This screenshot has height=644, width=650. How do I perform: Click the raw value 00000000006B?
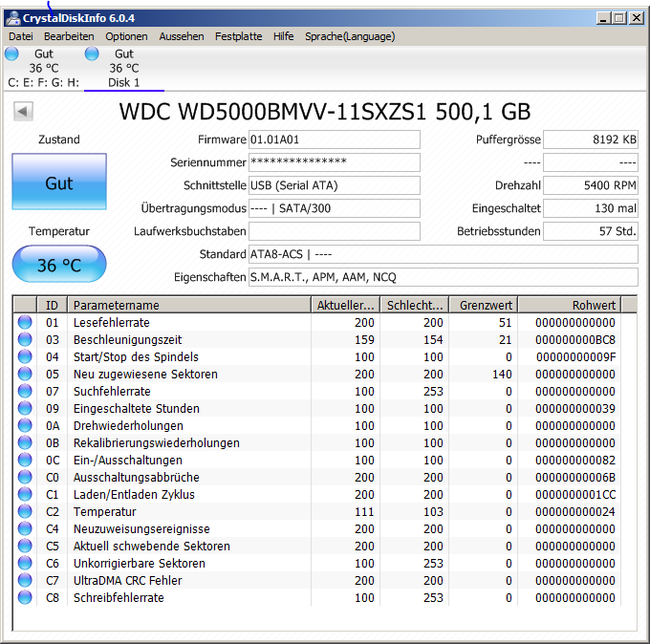click(x=575, y=478)
